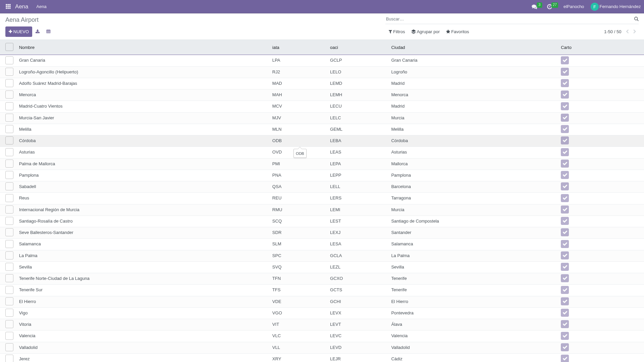Open the Favoritos dropdown

(457, 32)
